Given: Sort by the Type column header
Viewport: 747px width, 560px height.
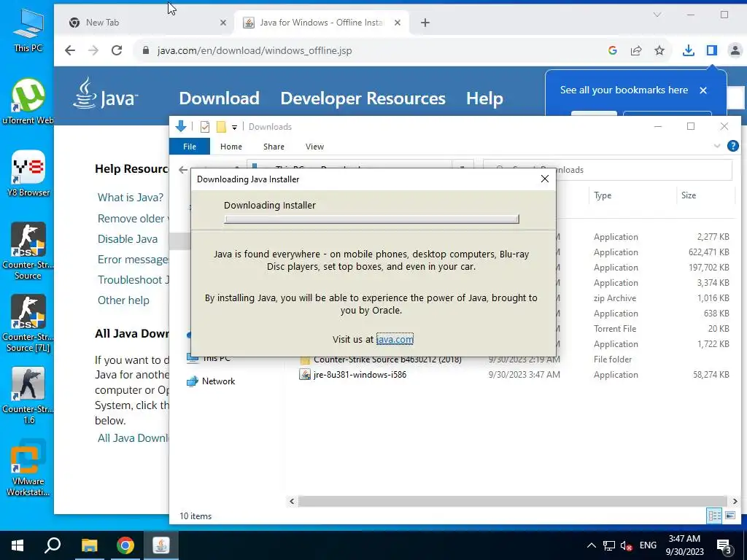Looking at the screenshot, I should (602, 195).
